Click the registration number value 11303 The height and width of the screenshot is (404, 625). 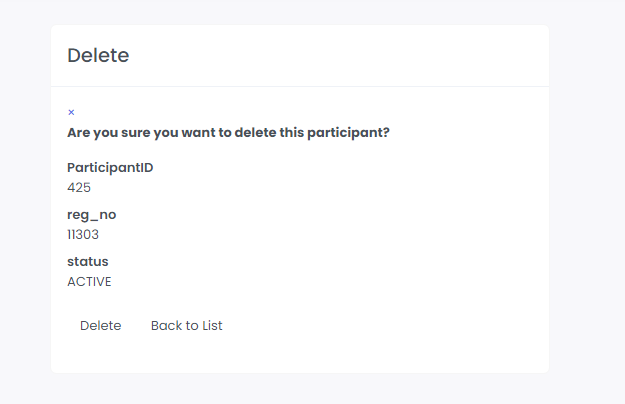(x=83, y=234)
